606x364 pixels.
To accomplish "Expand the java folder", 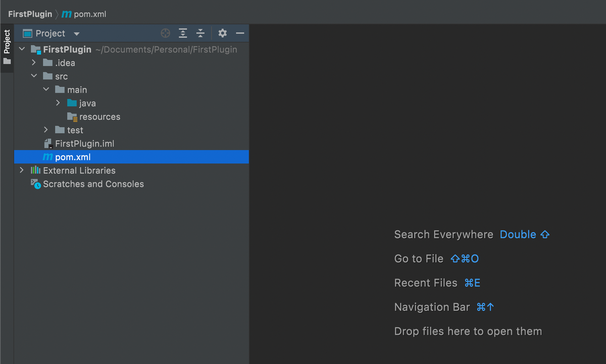I will (58, 103).
